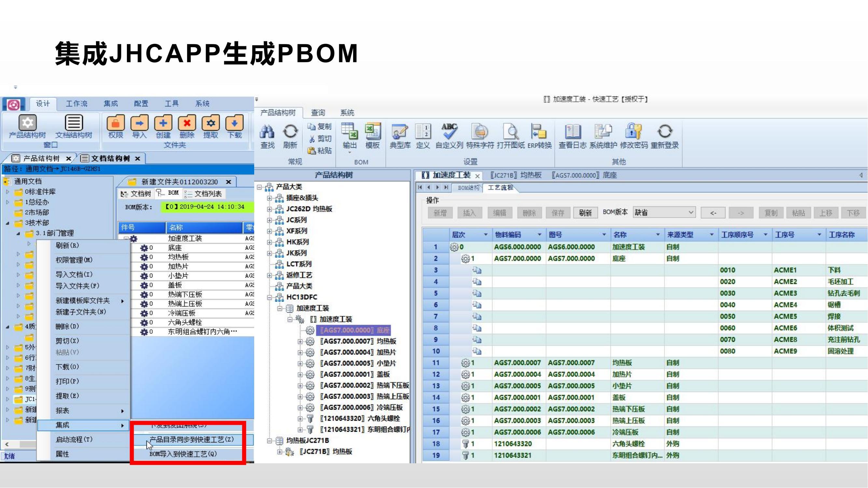Click the 编辑 operation button
The height and width of the screenshot is (488, 868).
(499, 213)
